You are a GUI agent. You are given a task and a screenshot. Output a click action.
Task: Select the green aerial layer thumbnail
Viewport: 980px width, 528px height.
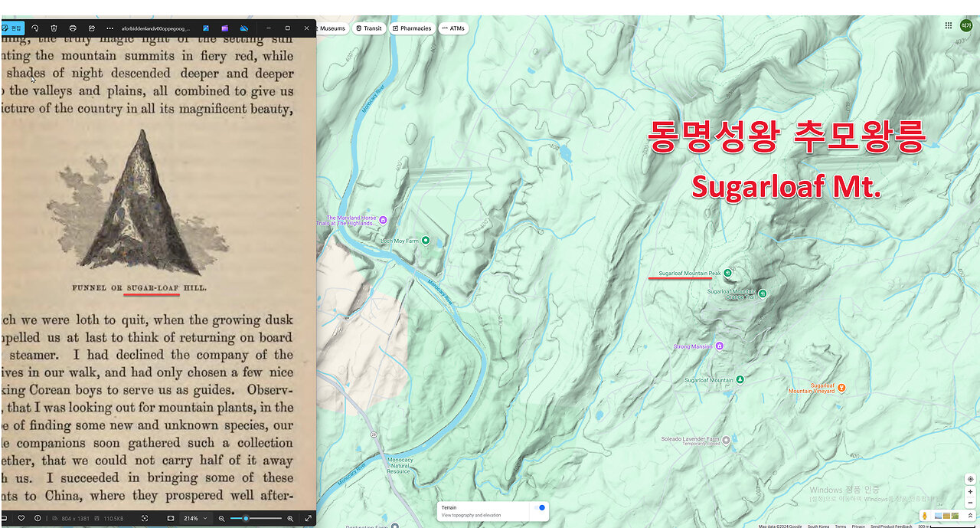[x=955, y=516]
